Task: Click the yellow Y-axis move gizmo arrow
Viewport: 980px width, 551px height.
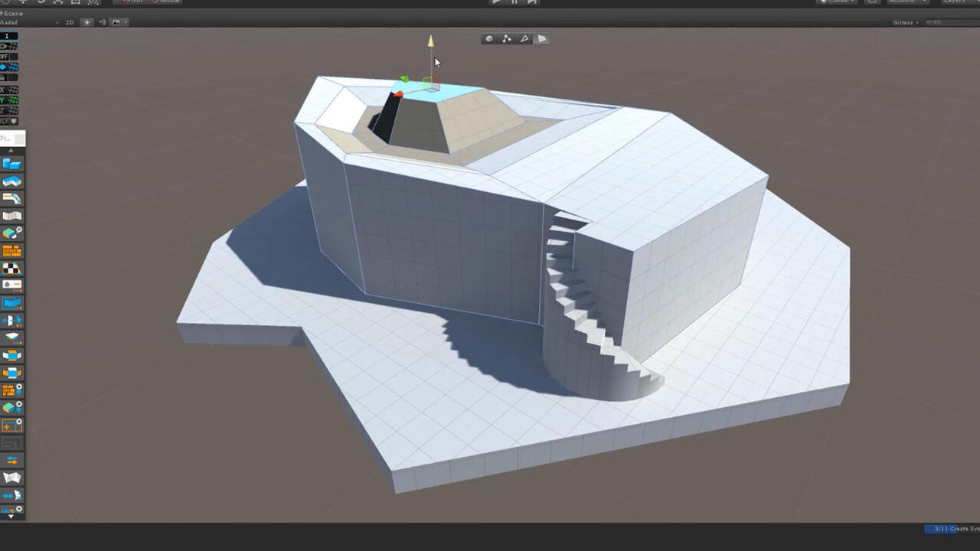Action: coord(431,41)
